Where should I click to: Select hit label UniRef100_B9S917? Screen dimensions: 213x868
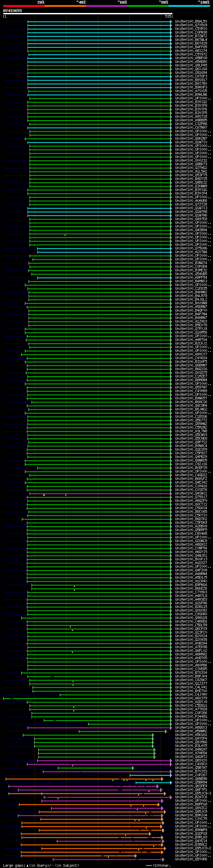click(191, 80)
